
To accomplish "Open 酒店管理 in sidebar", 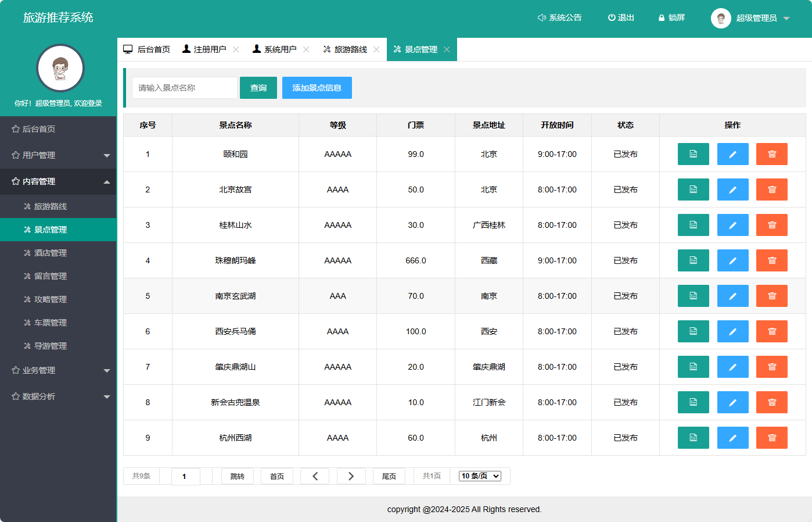I will coord(58,253).
